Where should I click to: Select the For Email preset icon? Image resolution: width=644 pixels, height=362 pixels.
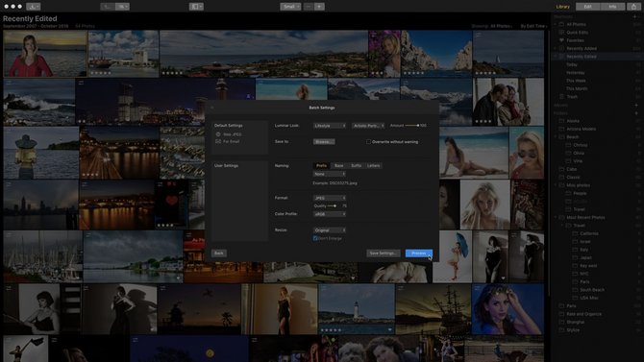point(218,141)
